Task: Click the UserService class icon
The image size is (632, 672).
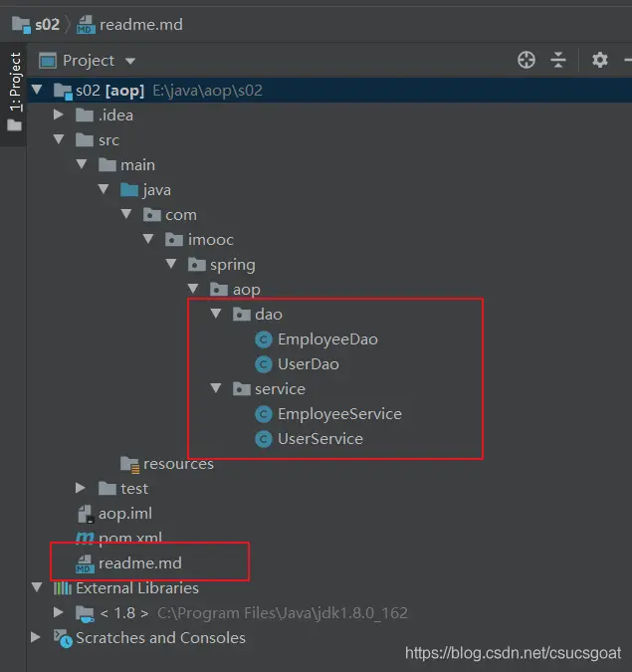Action: coord(264,439)
